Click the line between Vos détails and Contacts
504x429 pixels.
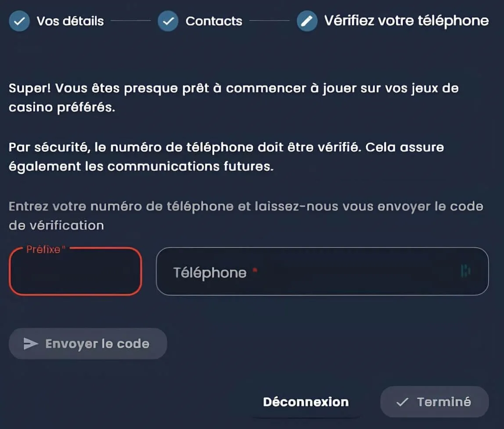coord(131,21)
